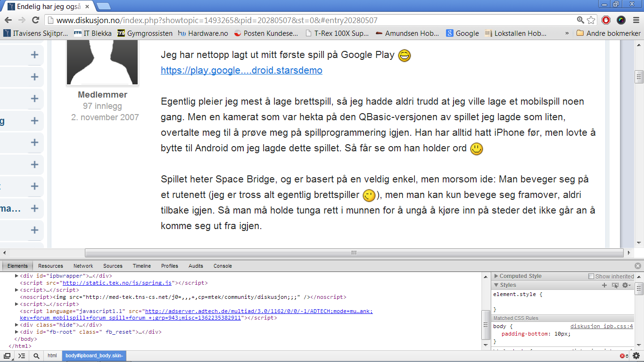
Task: Select the closing </body> tag
Action: 26,339
